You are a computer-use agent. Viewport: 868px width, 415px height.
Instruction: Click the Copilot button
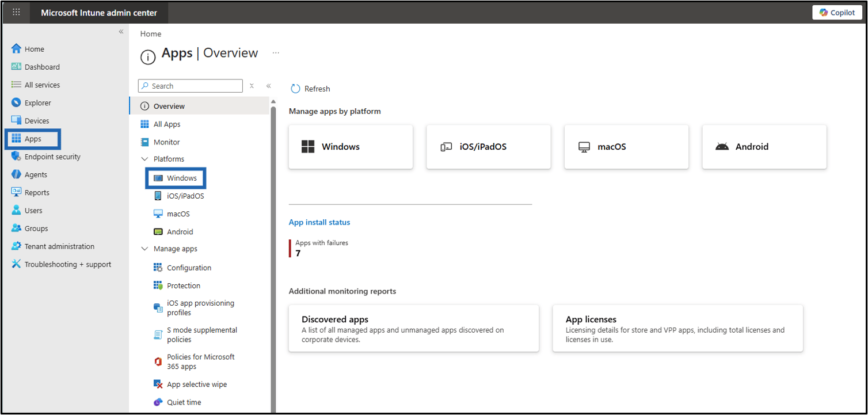tap(837, 13)
